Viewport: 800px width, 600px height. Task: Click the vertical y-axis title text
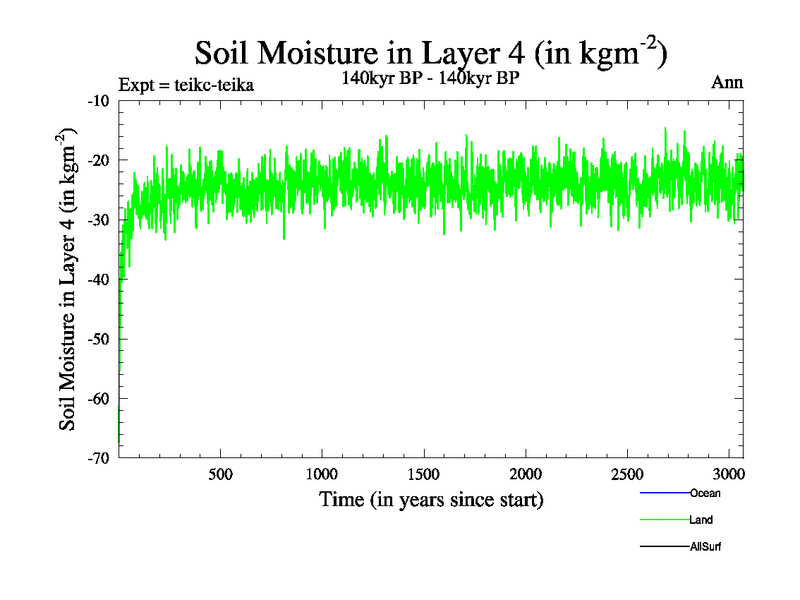click(68, 280)
